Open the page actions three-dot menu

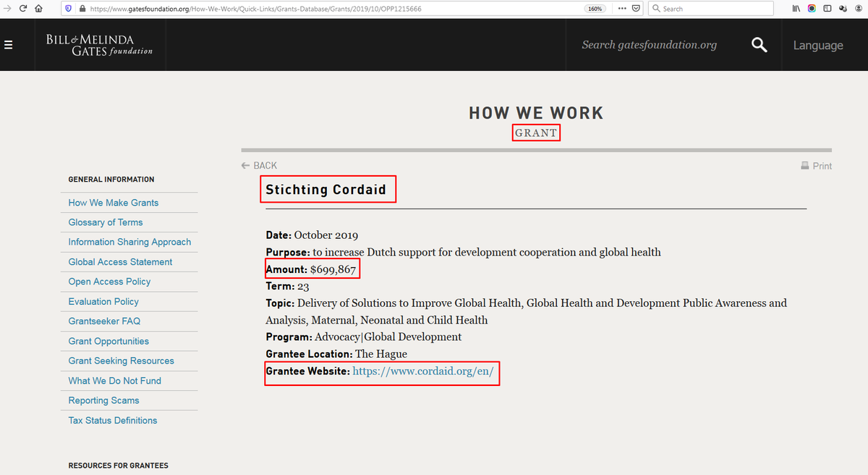pos(622,9)
